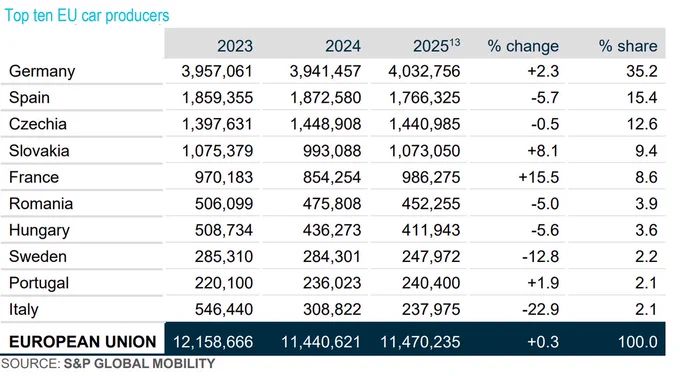Select Sweden's -12.8 percent change
This screenshot has width=680, height=376.
541,257
